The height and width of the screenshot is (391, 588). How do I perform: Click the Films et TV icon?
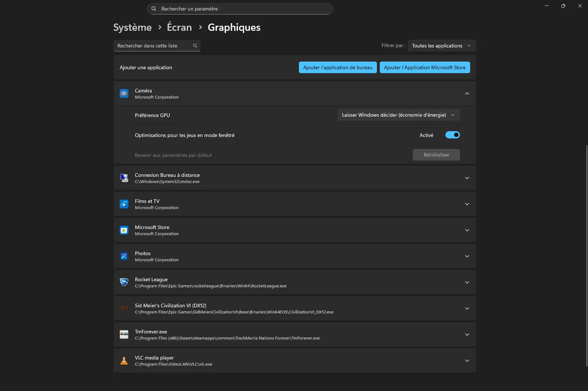tap(124, 204)
